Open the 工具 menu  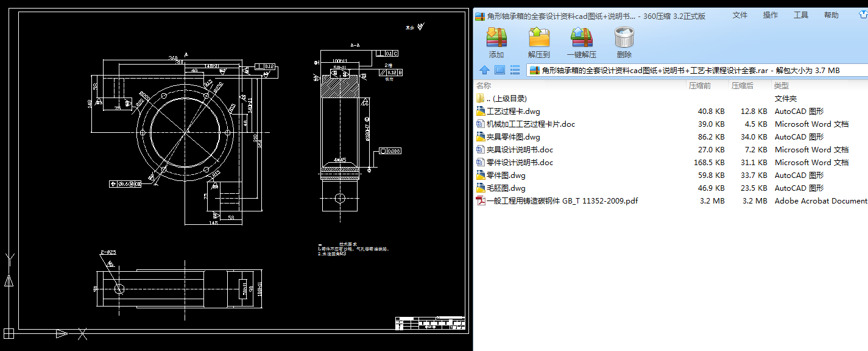pos(801,15)
